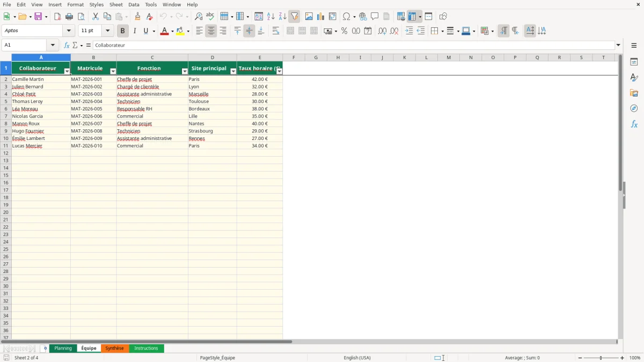Expand the Font Name dropdown
The image size is (644, 362).
click(69, 31)
